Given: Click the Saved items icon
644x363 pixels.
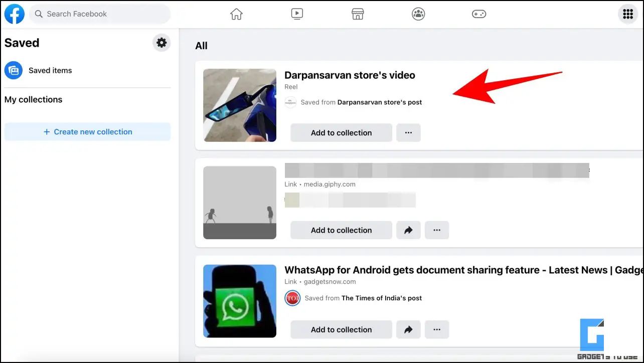Looking at the screenshot, I should (14, 70).
